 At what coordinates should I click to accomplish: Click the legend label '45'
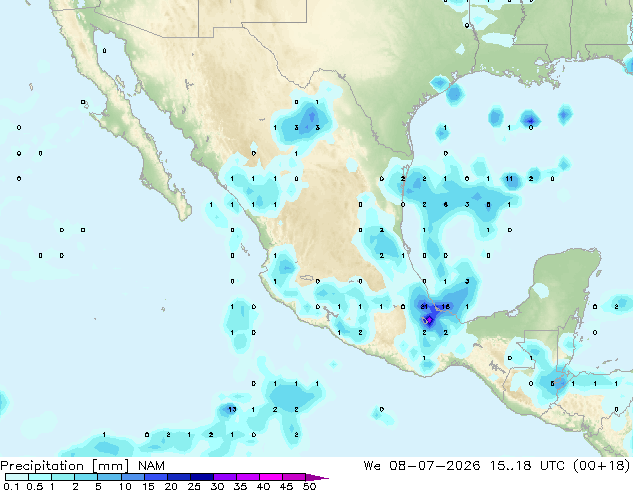[286, 486]
